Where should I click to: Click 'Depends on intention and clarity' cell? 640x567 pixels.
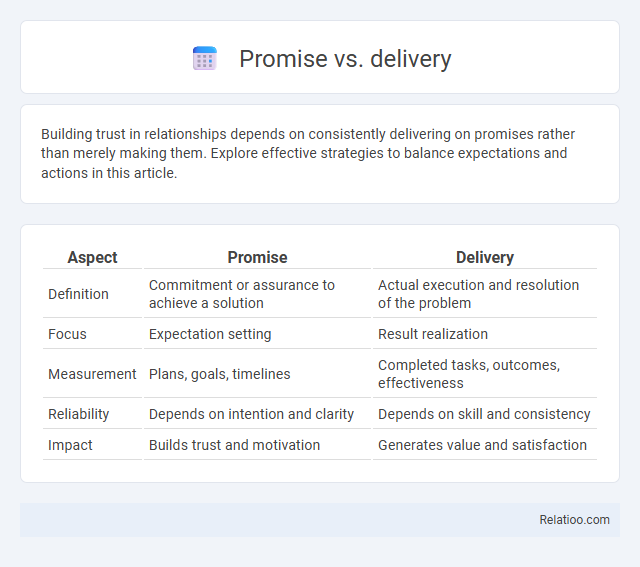(257, 414)
